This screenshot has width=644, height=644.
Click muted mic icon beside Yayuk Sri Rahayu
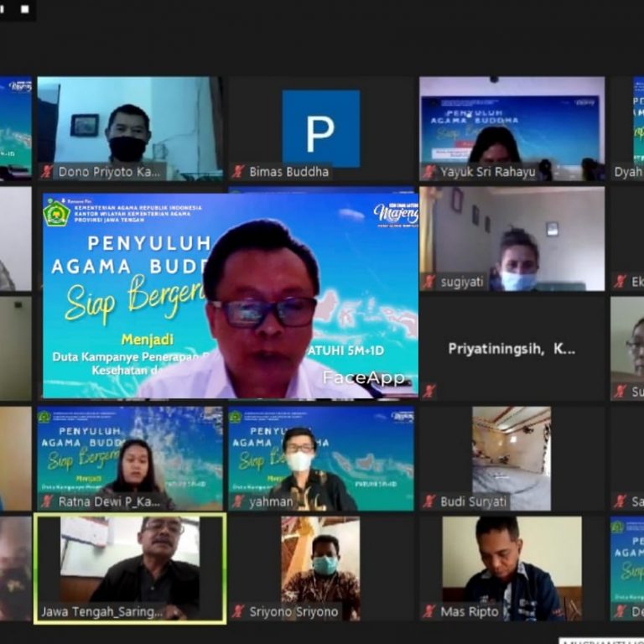pos(429,172)
